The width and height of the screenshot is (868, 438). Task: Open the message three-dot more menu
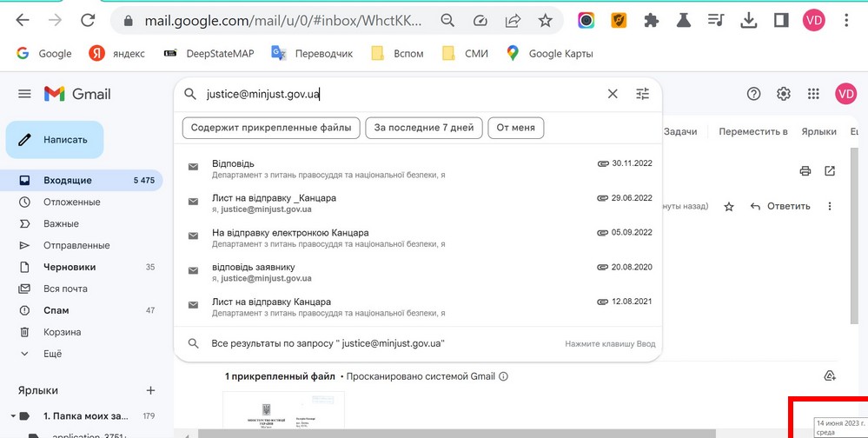(x=829, y=207)
